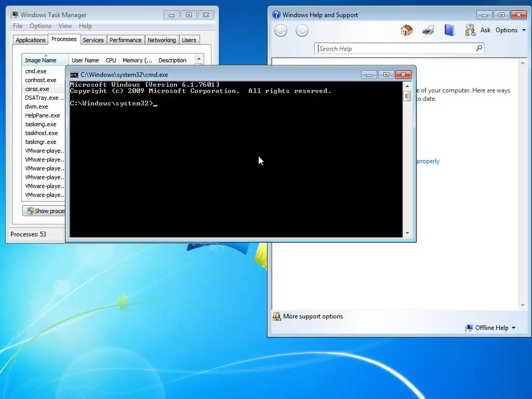This screenshot has width=532, height=399.
Task: Click scroll up arrow in process list
Action: [x=199, y=59]
